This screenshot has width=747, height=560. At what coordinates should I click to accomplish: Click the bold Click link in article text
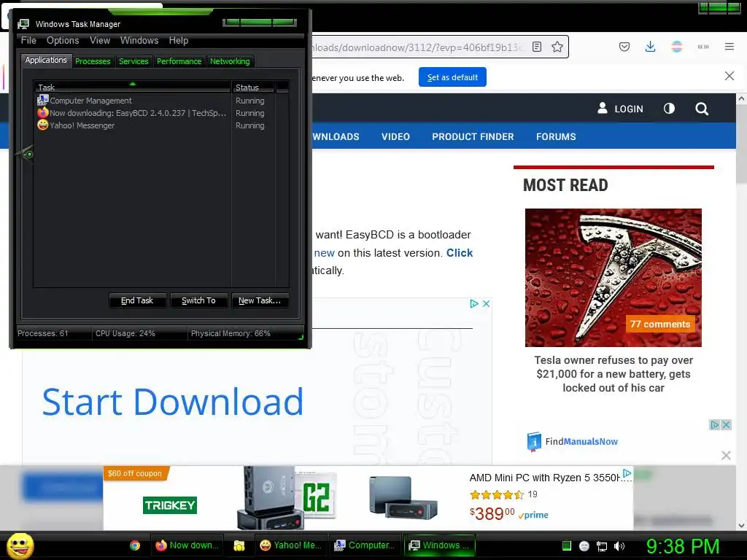pyautogui.click(x=460, y=253)
